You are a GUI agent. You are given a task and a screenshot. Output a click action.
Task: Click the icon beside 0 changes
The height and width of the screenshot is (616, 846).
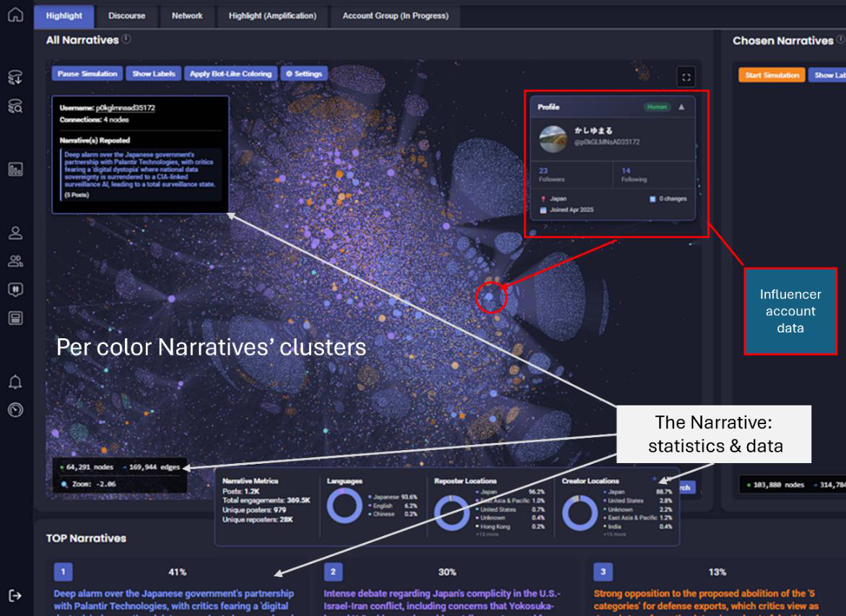pos(653,199)
